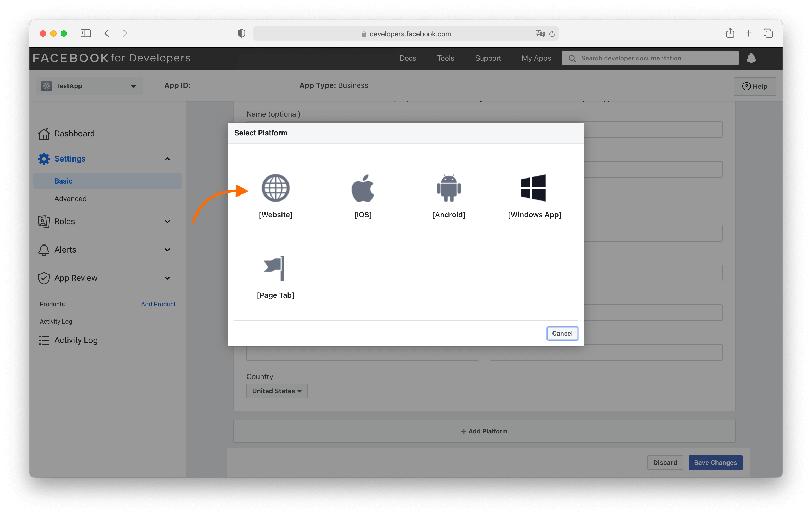
Task: Open the Roles section icon
Action: [44, 221]
